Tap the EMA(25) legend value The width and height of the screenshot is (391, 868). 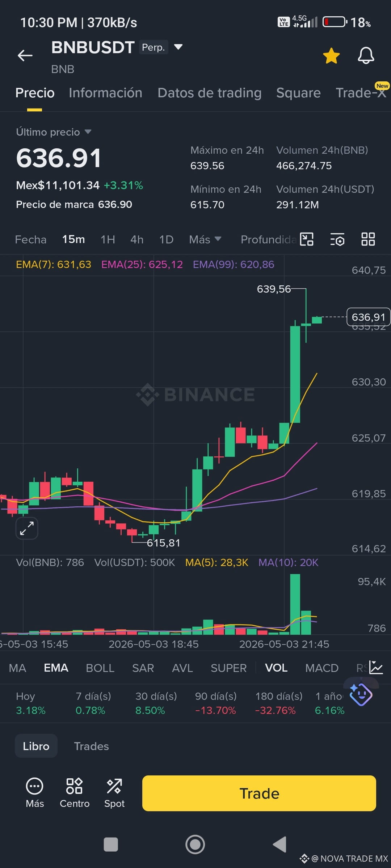click(142, 264)
